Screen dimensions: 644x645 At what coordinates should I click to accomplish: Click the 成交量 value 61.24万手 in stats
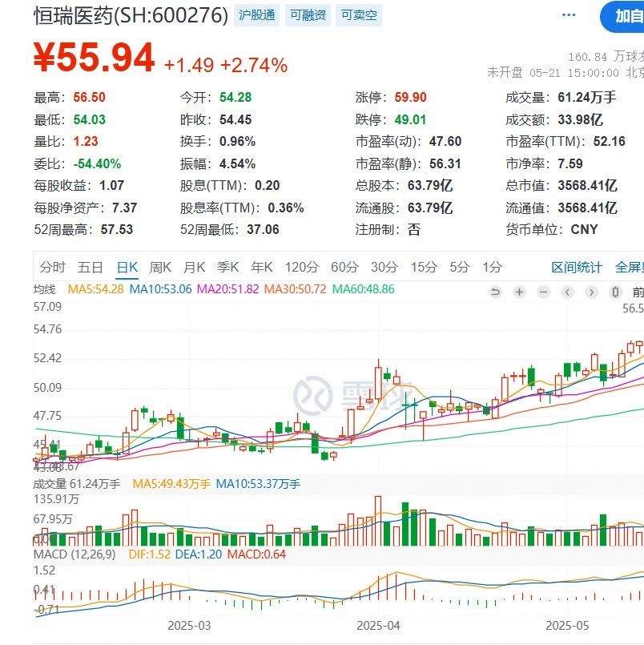tap(587, 98)
